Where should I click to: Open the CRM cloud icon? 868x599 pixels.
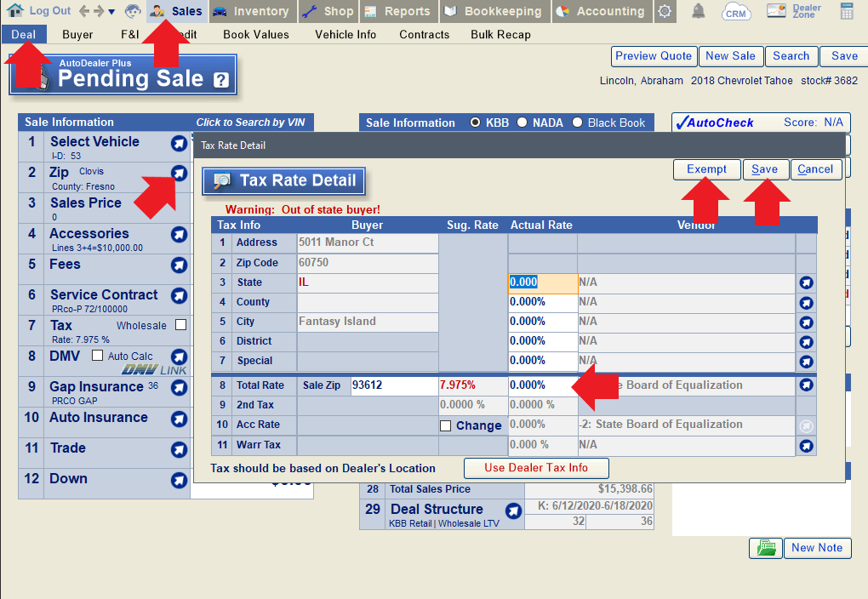(x=736, y=12)
